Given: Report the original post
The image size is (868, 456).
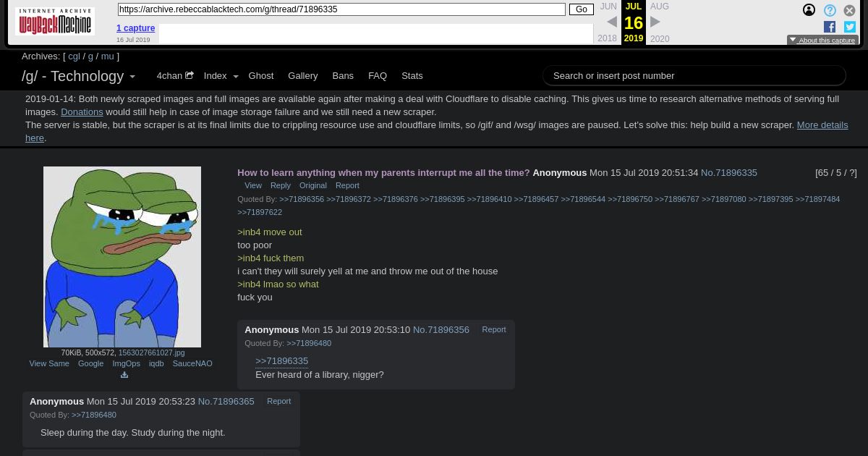Looking at the screenshot, I should point(347,185).
